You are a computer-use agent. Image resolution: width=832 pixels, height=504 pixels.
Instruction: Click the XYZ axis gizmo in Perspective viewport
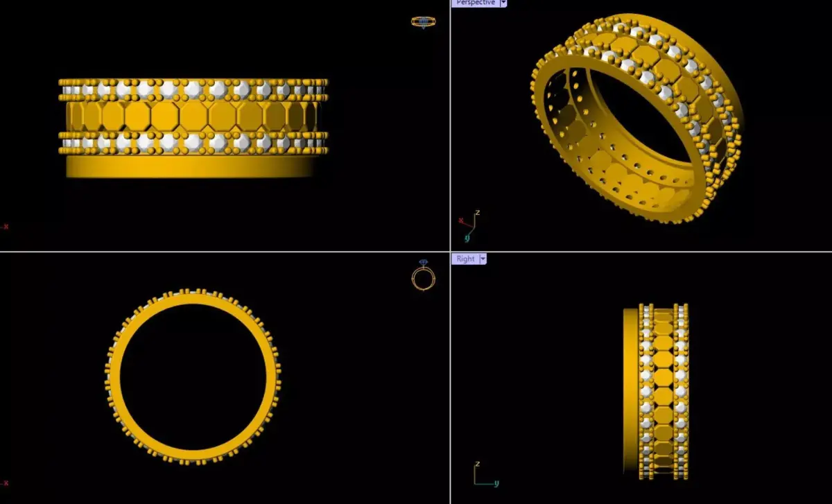coord(469,225)
